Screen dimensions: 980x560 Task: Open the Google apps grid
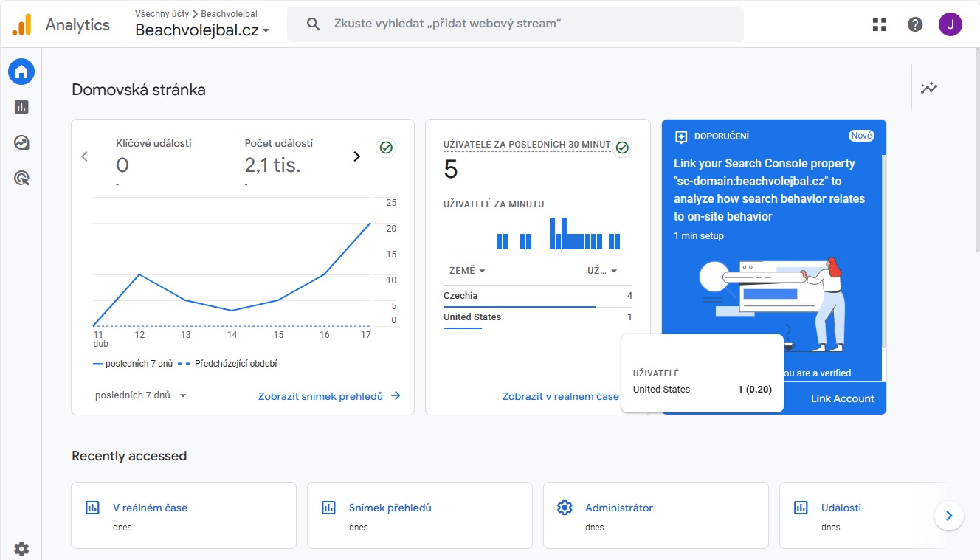[x=879, y=24]
